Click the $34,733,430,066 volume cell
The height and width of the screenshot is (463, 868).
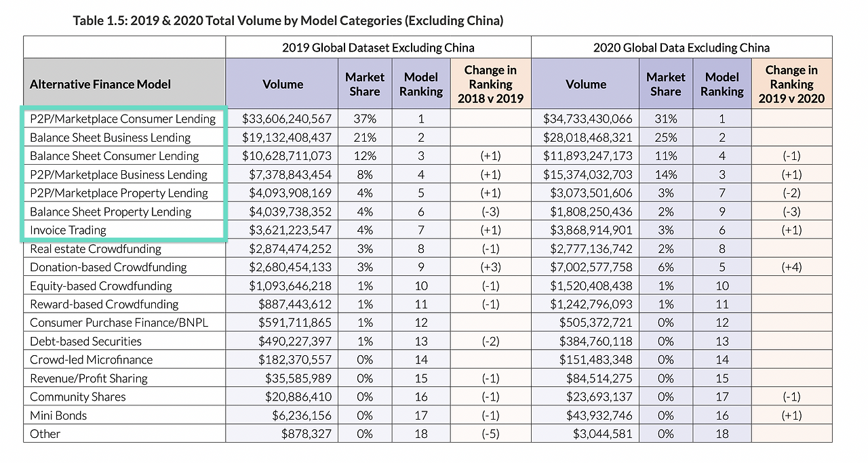(588, 119)
